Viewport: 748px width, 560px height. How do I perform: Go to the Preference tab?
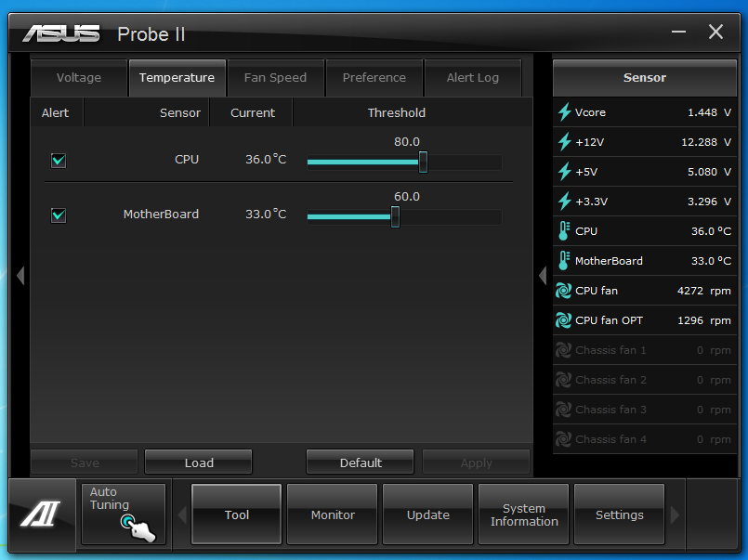tap(374, 78)
